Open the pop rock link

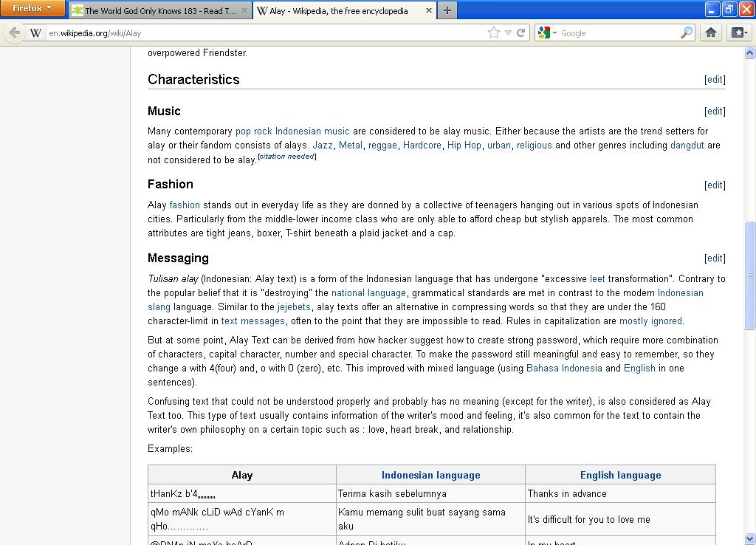[x=254, y=131]
